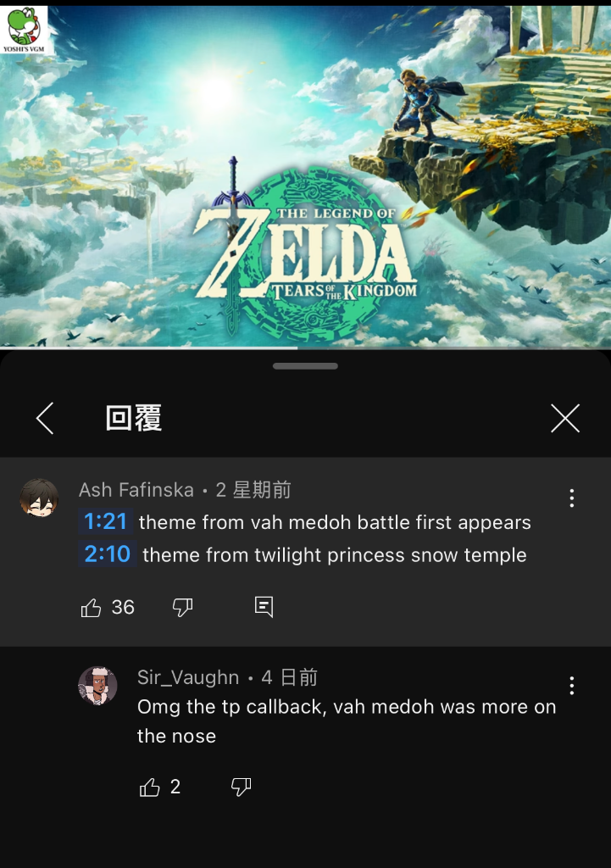Dislike Sir_Vaughn's reply
This screenshot has height=868, width=611.
[241, 787]
